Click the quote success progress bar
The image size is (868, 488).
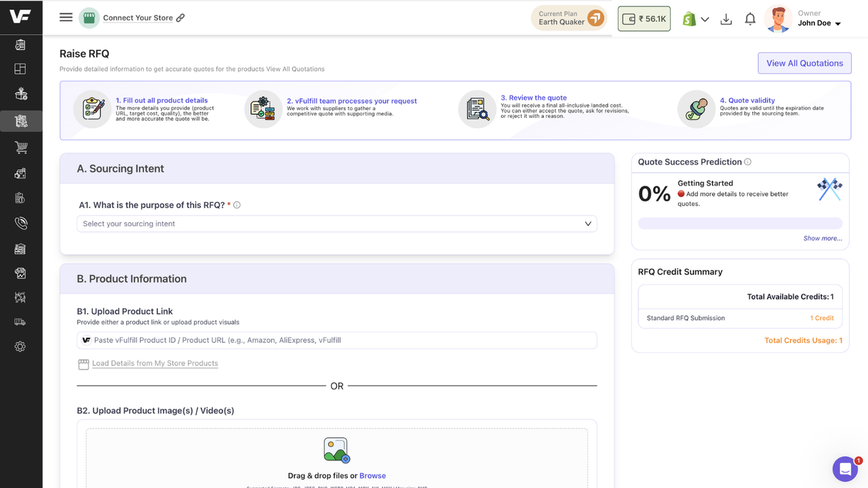click(740, 223)
